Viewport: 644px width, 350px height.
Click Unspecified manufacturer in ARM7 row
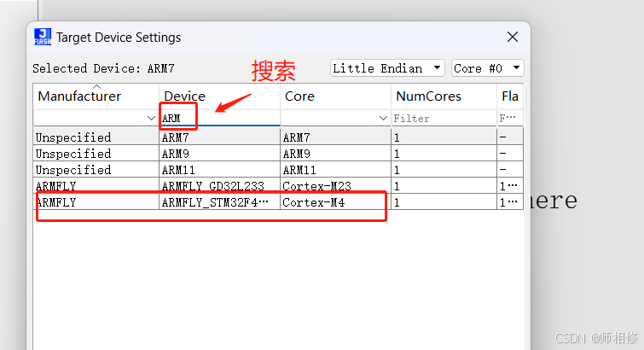(x=96, y=137)
